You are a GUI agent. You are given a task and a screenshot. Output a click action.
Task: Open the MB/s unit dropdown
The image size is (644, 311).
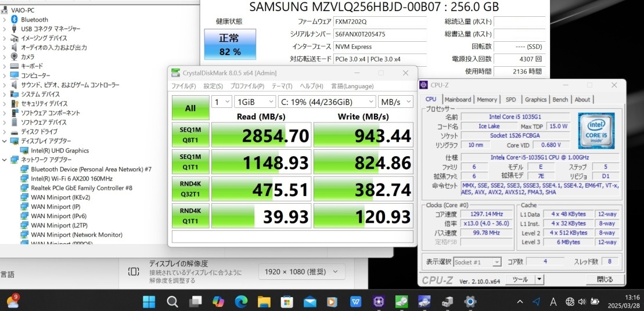point(396,102)
